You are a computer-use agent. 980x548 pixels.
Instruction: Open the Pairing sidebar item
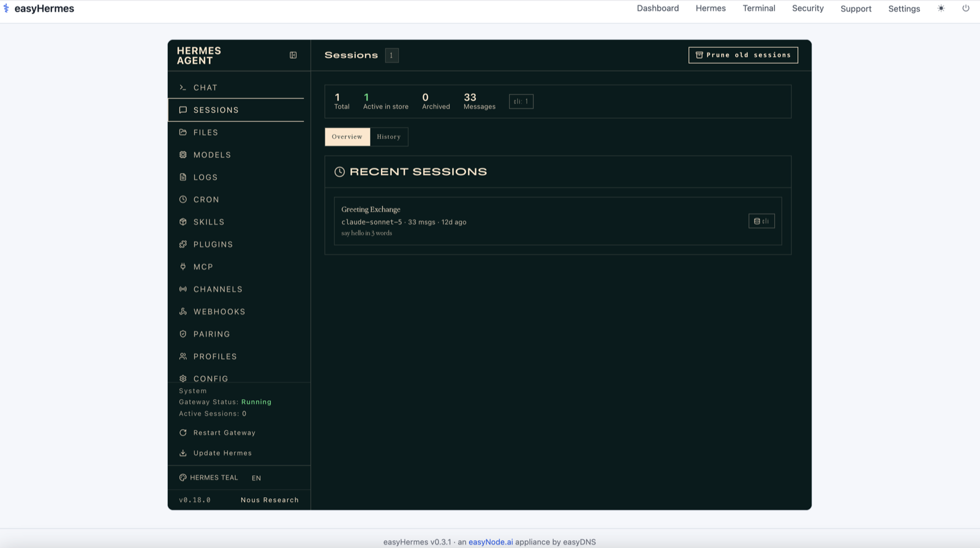(236, 334)
